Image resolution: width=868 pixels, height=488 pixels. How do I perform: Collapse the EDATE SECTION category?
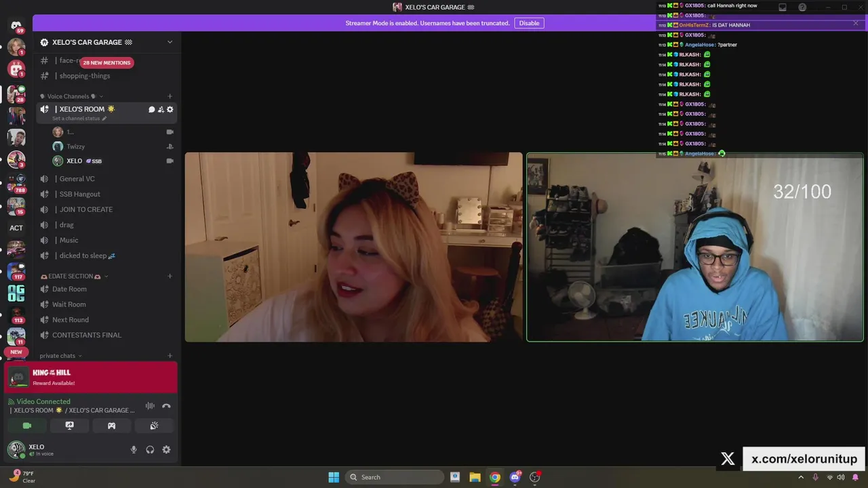(74, 276)
